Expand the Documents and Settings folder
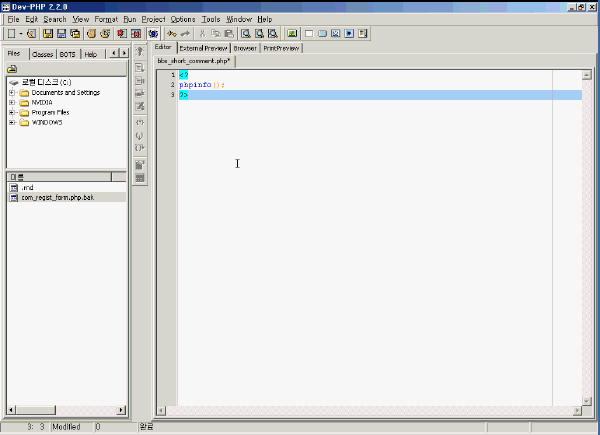 click(12, 93)
